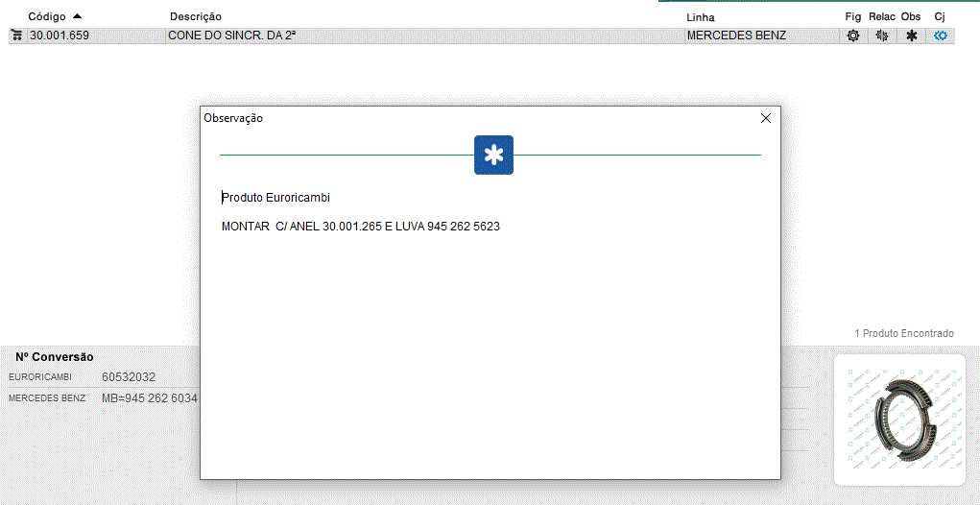
Task: Open the blue Cj kit icon
Action: (x=941, y=36)
